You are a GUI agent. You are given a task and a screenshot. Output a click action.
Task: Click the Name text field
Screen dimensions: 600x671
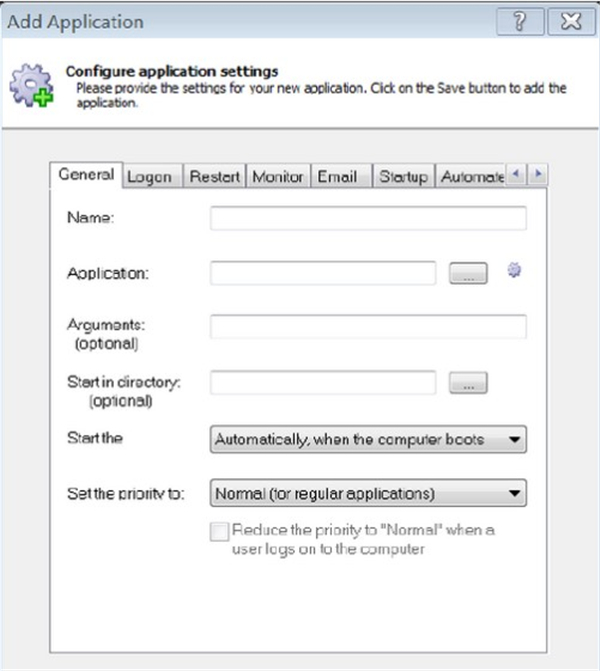tap(368, 218)
